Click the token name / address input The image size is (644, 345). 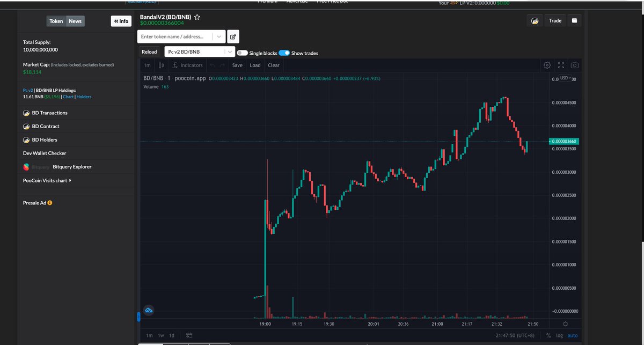pos(175,36)
